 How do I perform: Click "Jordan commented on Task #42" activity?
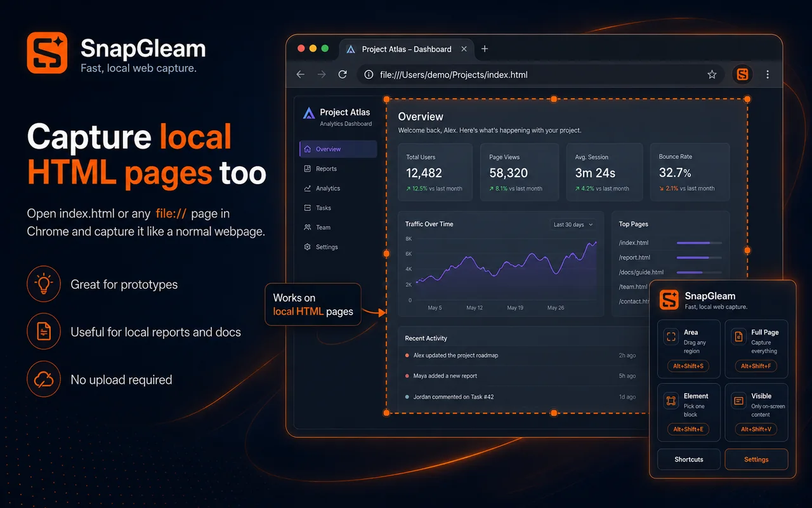[453, 397]
